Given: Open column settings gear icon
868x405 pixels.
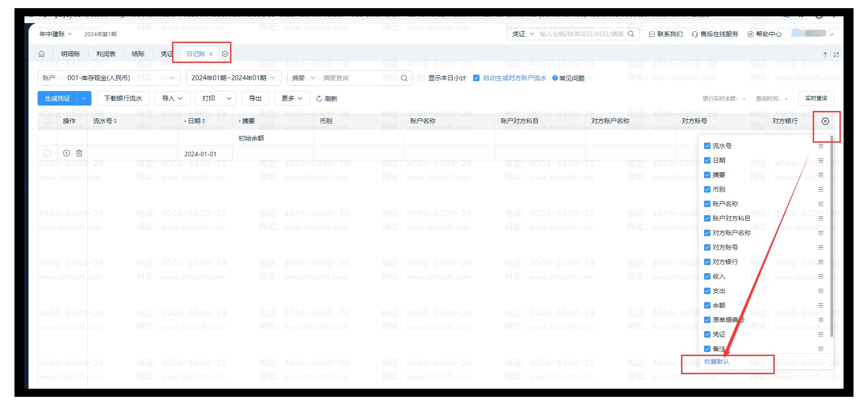Looking at the screenshot, I should point(825,121).
